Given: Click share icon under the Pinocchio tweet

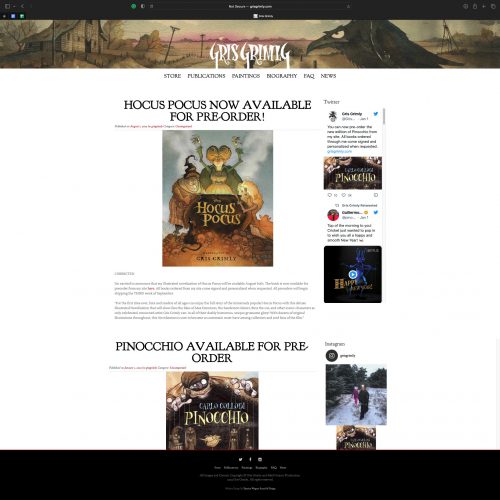Looking at the screenshot, I should [376, 195].
